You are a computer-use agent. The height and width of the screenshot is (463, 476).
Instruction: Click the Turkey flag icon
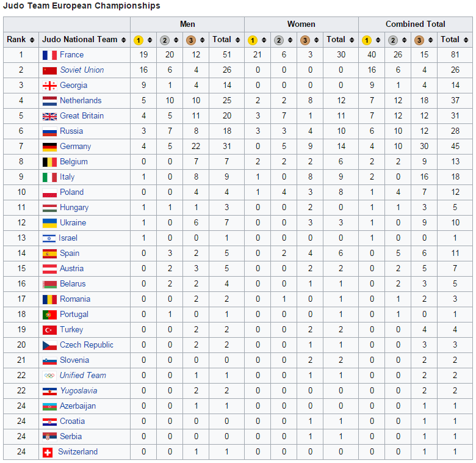49,330
